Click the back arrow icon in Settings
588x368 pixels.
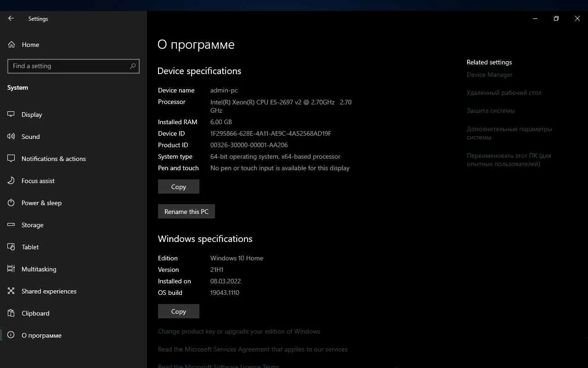click(11, 18)
